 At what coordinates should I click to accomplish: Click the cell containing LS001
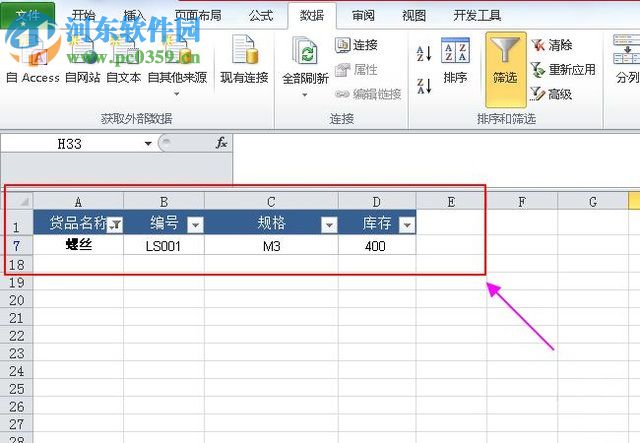pyautogui.click(x=164, y=245)
